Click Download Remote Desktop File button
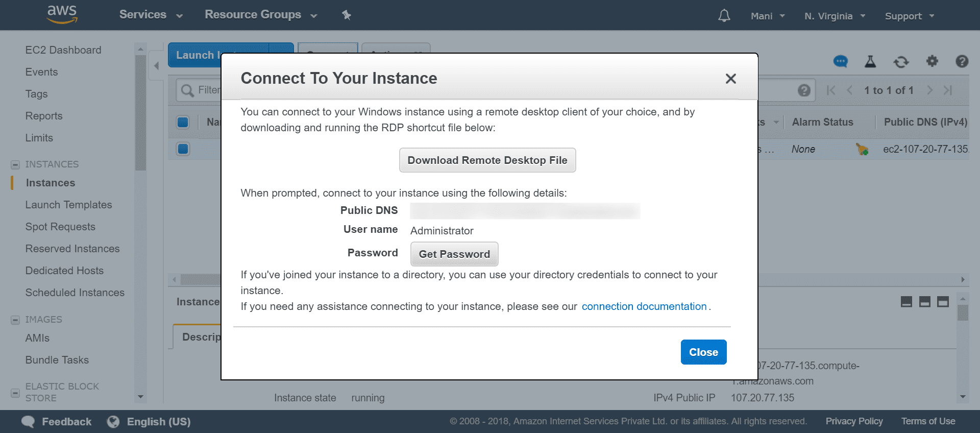This screenshot has width=980, height=433. point(487,160)
